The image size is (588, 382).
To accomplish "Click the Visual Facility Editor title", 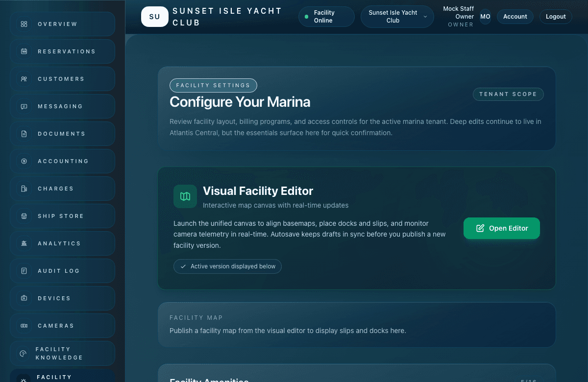I will (x=258, y=191).
